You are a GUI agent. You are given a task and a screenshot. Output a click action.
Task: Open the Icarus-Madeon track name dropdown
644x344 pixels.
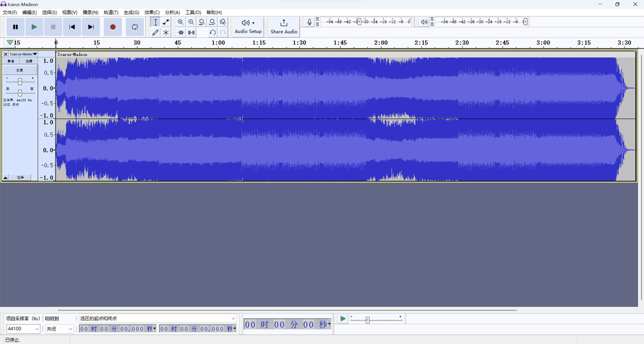23,54
